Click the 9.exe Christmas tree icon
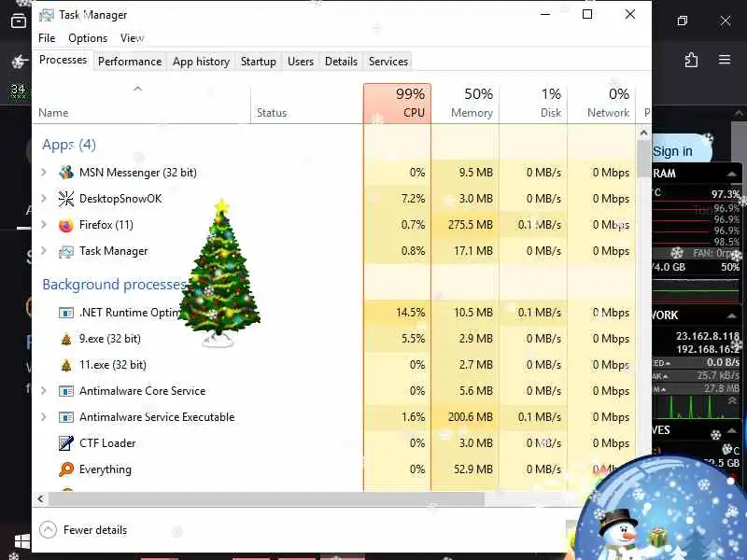This screenshot has width=747, height=560. [65, 339]
